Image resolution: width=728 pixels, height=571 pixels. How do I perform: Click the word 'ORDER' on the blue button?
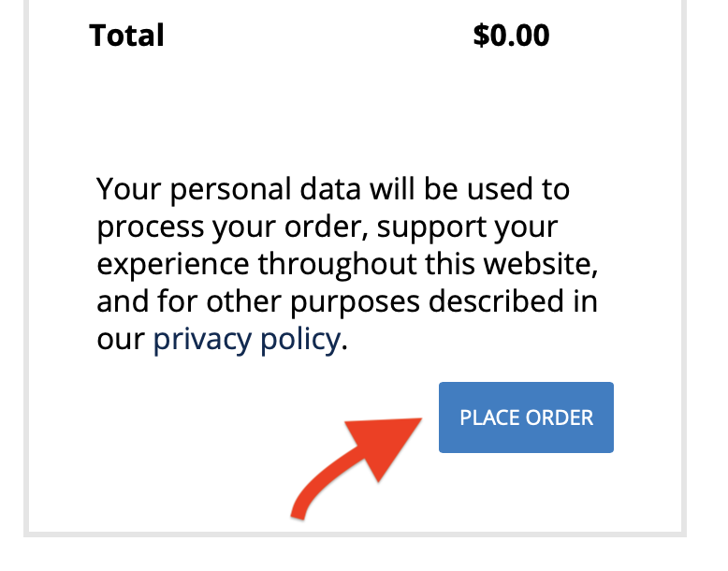pos(560,417)
